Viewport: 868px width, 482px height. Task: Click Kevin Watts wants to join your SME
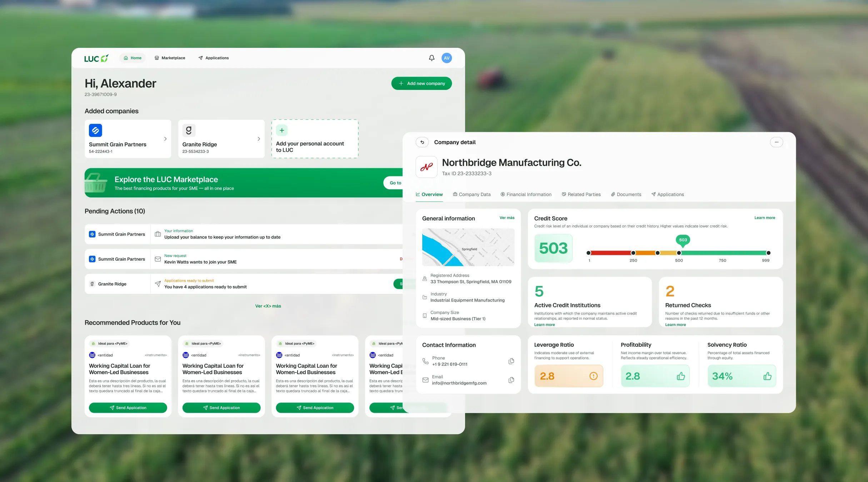(x=200, y=262)
